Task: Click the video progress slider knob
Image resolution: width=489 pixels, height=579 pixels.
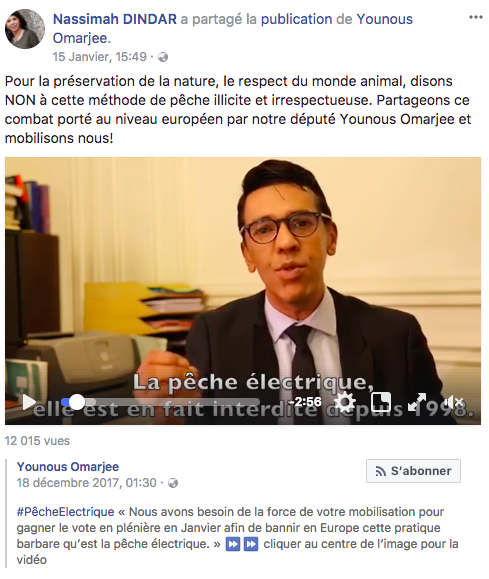Action: [77, 402]
